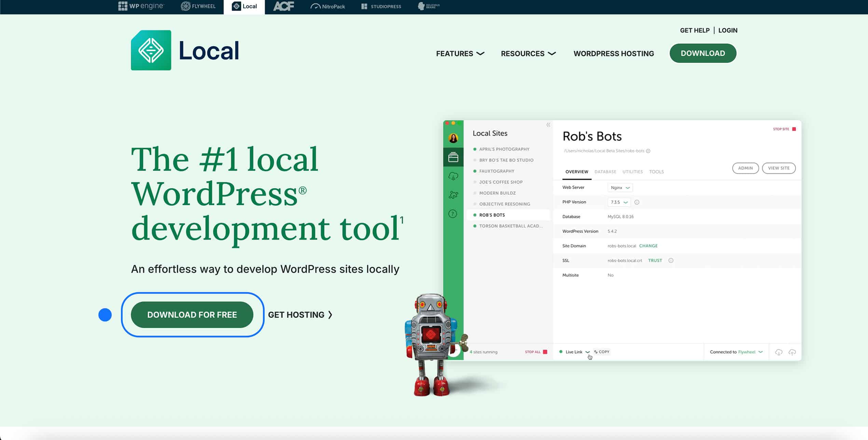868x440 pixels.
Task: Click the PHP Version info icon
Action: tap(637, 202)
